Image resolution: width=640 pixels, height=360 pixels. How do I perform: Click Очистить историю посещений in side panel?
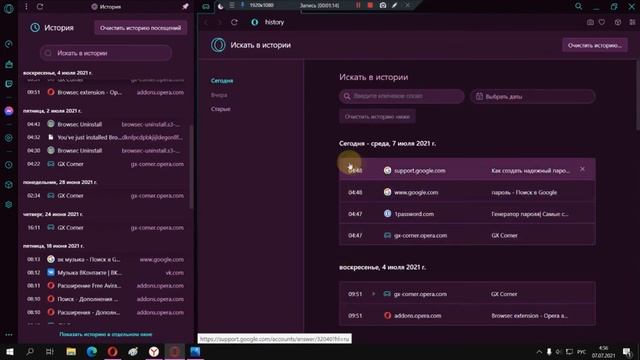point(140,28)
